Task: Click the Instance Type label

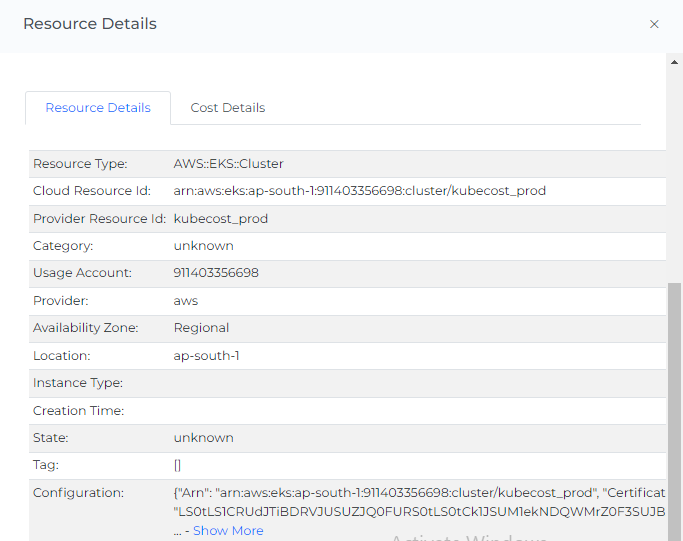Action: (x=78, y=383)
